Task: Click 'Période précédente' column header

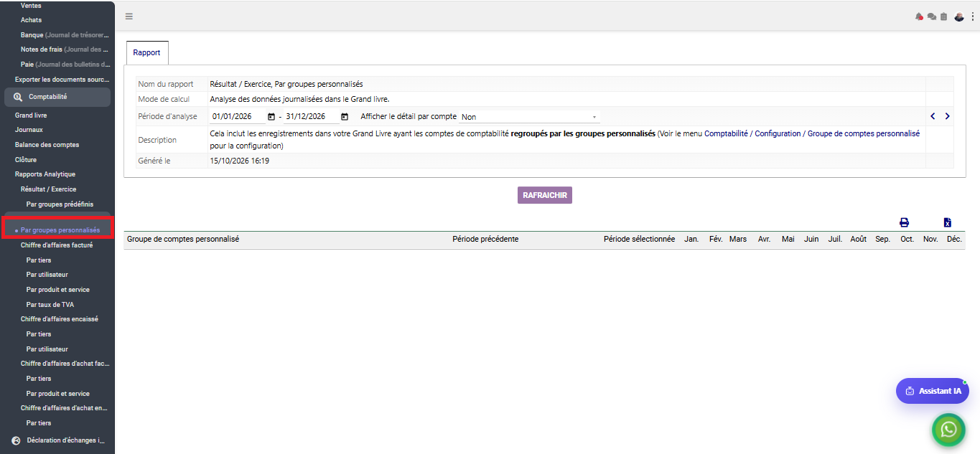Action: 485,239
